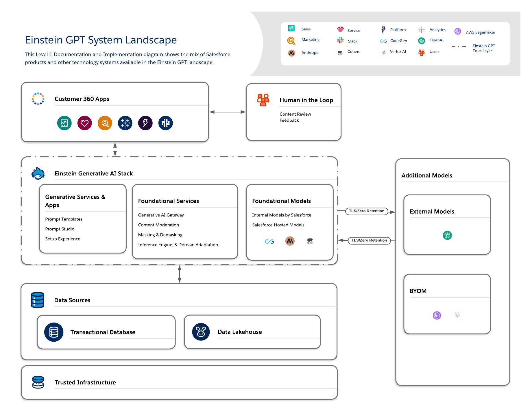Select the Service heart icon in Customer 360 Apps

tap(84, 123)
